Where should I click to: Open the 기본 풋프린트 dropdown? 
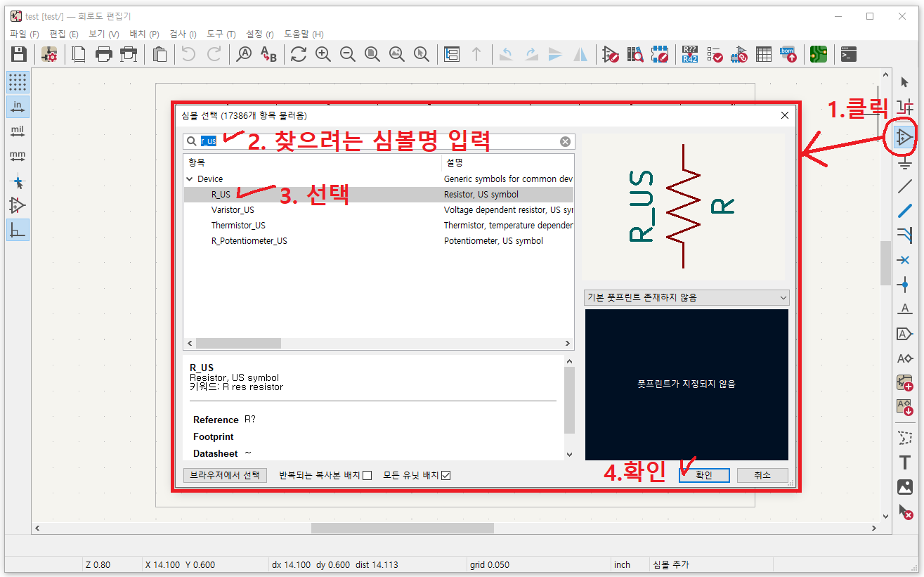coord(686,297)
